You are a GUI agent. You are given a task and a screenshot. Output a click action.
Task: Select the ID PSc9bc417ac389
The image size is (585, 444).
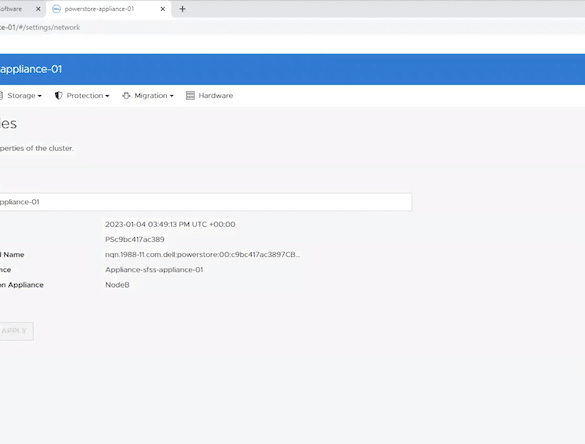tap(135, 239)
